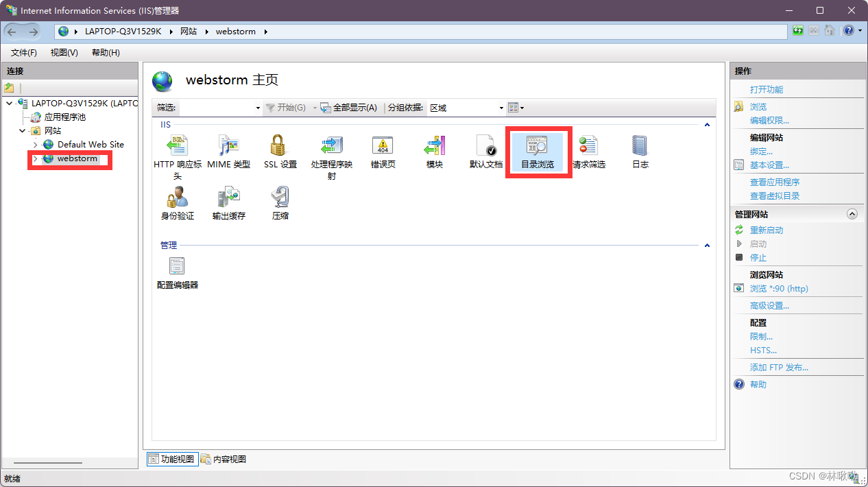
Task: Click the 限制... link
Action: tap(761, 337)
